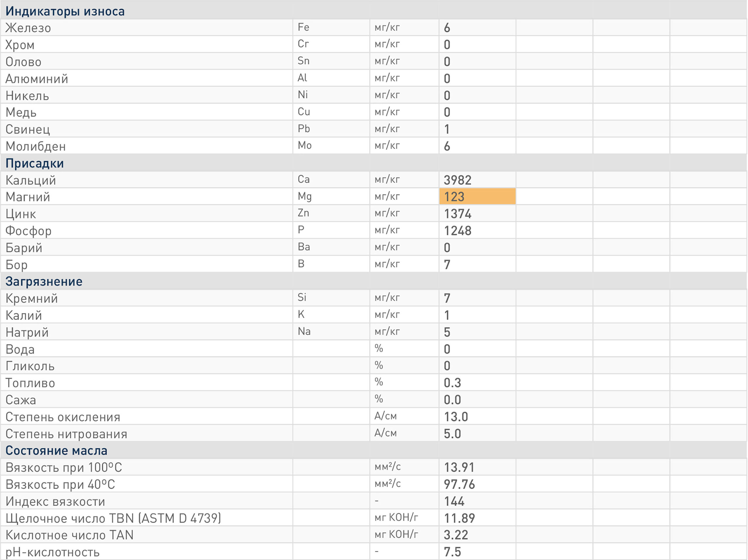748x560 pixels.
Task: Click the pH value 7.5
Action: coord(452,552)
